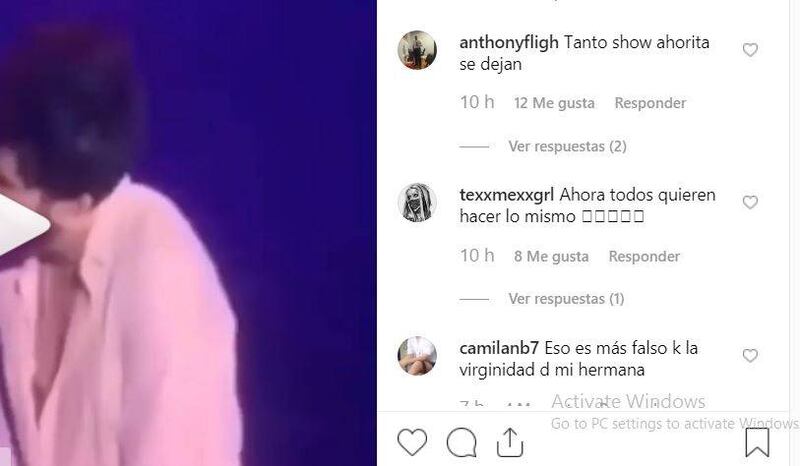800x466 pixels.
Task: Open the camilanb7 username link
Action: click(499, 348)
